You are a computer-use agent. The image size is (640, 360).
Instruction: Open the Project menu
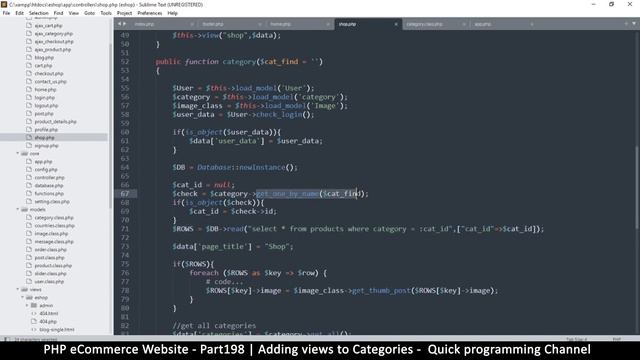(124, 13)
